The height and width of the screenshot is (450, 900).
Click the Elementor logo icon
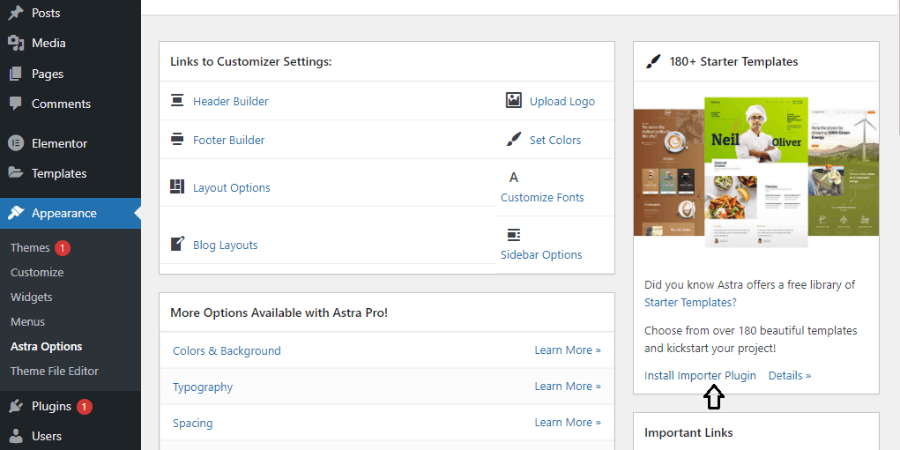point(16,143)
